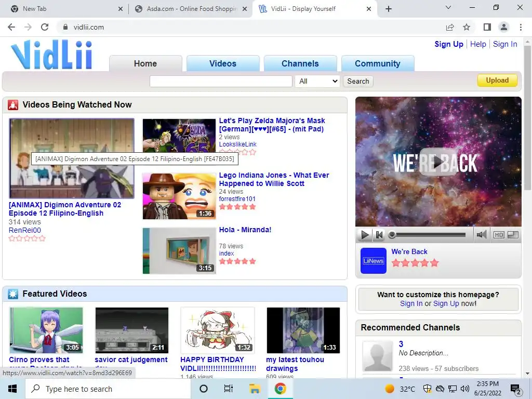
Task: Open a new browser tab with plus
Action: pos(389,9)
